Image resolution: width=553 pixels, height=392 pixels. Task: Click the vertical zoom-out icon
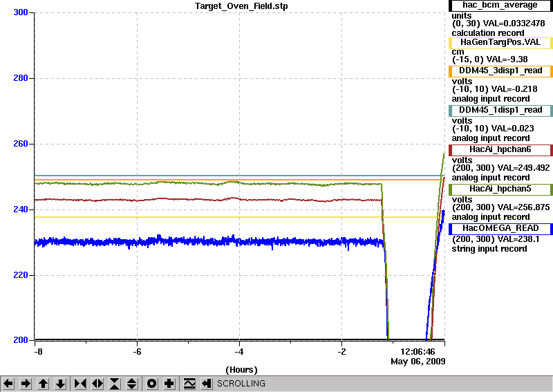132,384
